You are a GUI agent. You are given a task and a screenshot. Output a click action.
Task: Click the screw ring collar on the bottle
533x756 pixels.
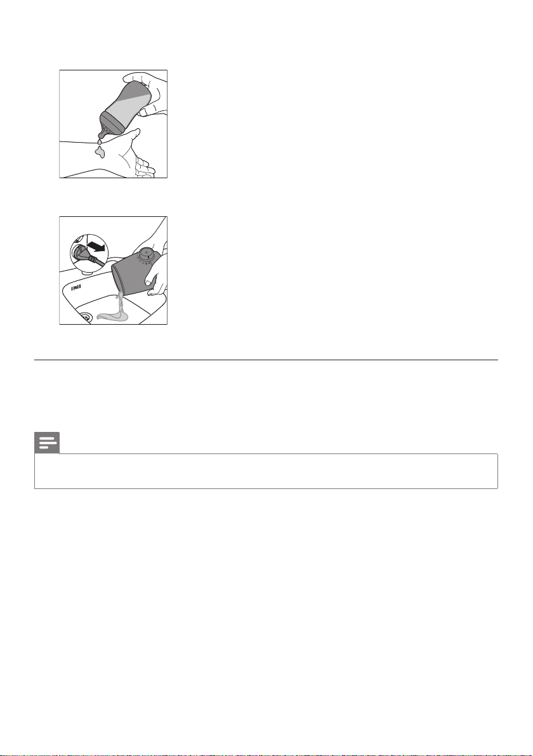click(x=112, y=124)
